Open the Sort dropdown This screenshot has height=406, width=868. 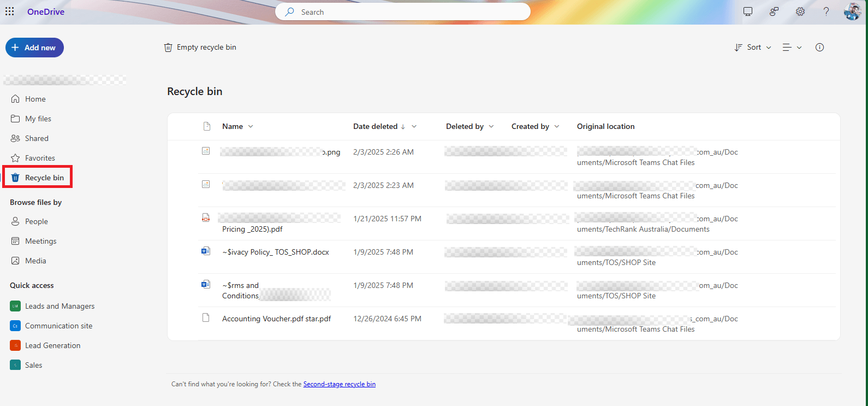click(753, 48)
